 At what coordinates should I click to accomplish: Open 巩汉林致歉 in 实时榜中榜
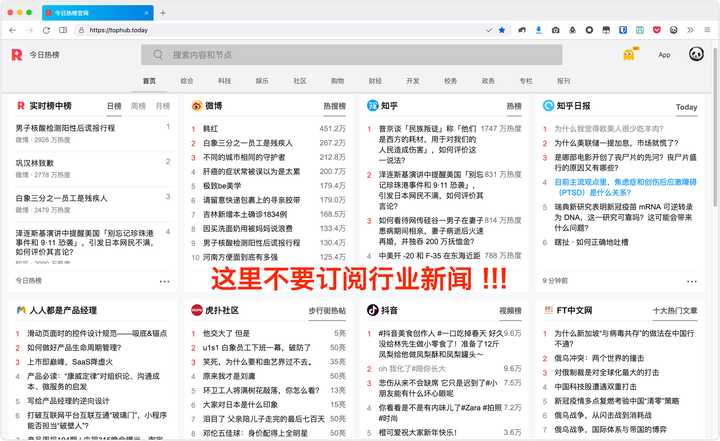(35, 163)
